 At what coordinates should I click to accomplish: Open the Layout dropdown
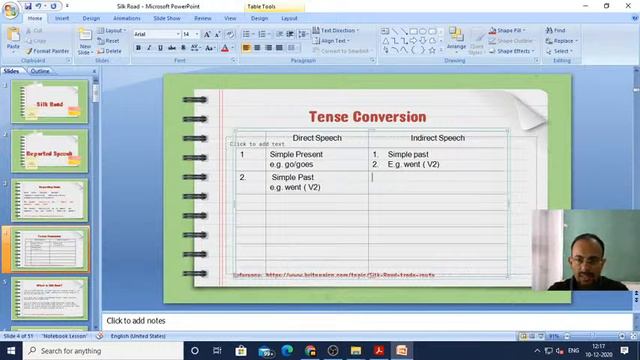(x=112, y=31)
